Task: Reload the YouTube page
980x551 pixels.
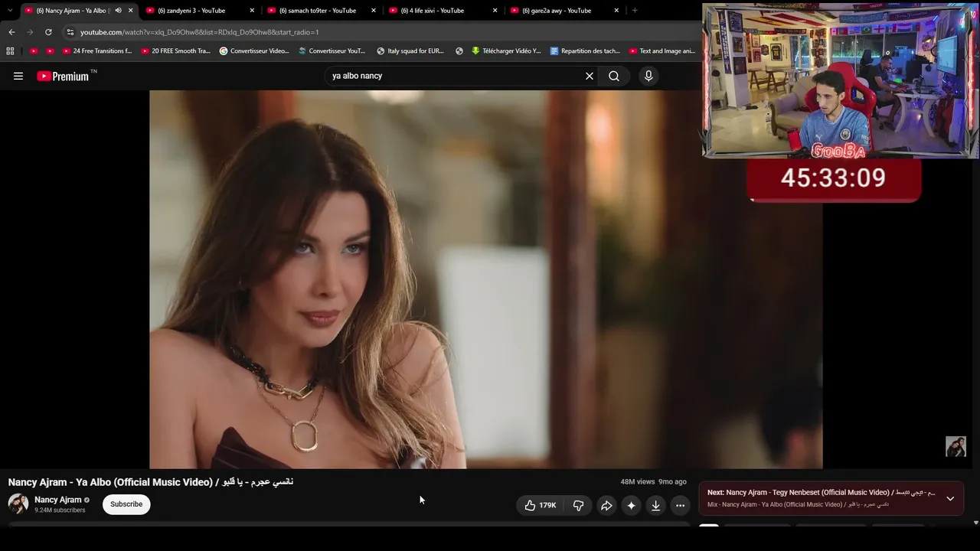Action: 48,32
